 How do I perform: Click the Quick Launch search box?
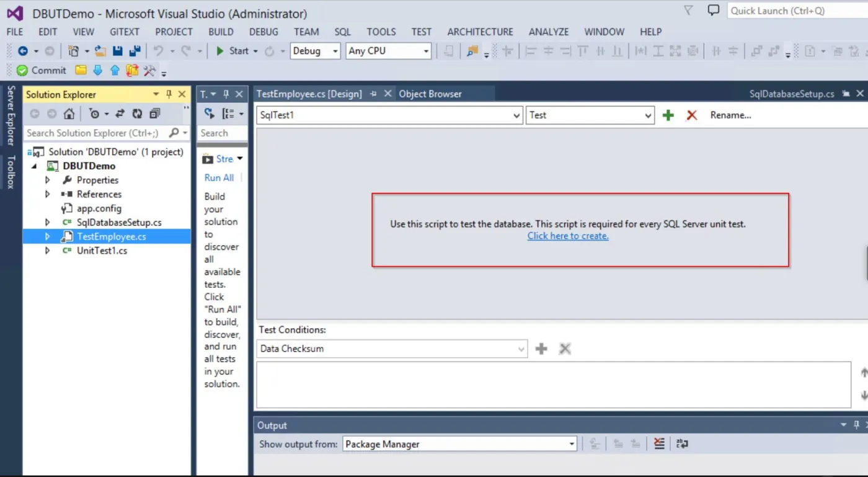click(797, 11)
